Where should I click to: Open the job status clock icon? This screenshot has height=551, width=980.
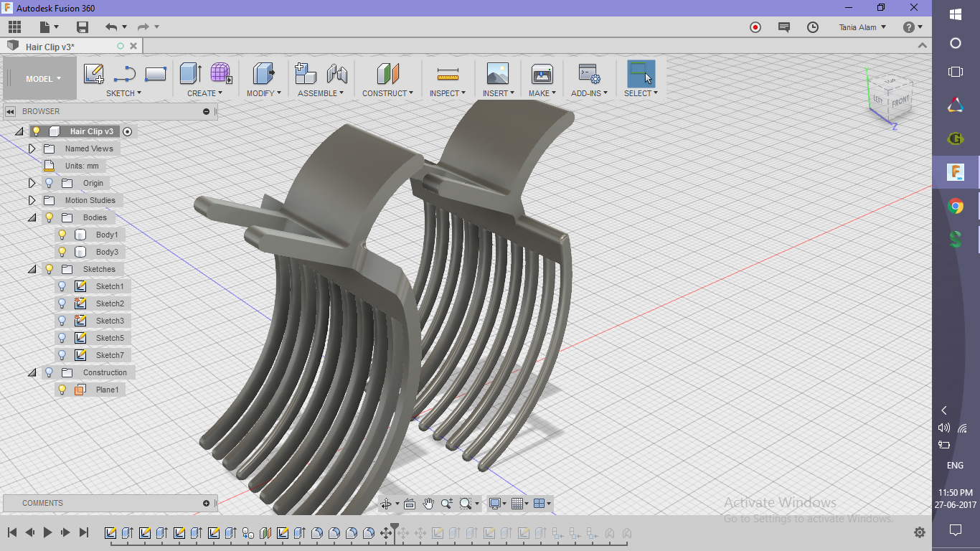pos(813,27)
